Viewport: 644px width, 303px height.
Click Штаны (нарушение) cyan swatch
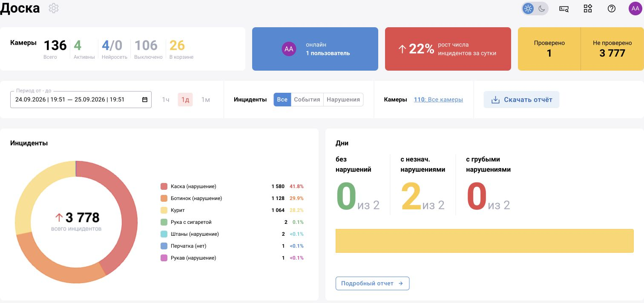pyautogui.click(x=164, y=234)
